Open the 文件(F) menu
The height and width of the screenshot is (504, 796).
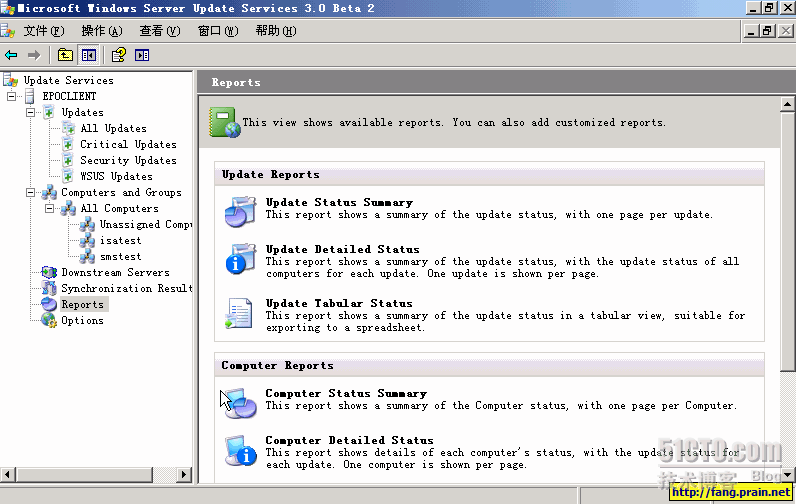44,31
